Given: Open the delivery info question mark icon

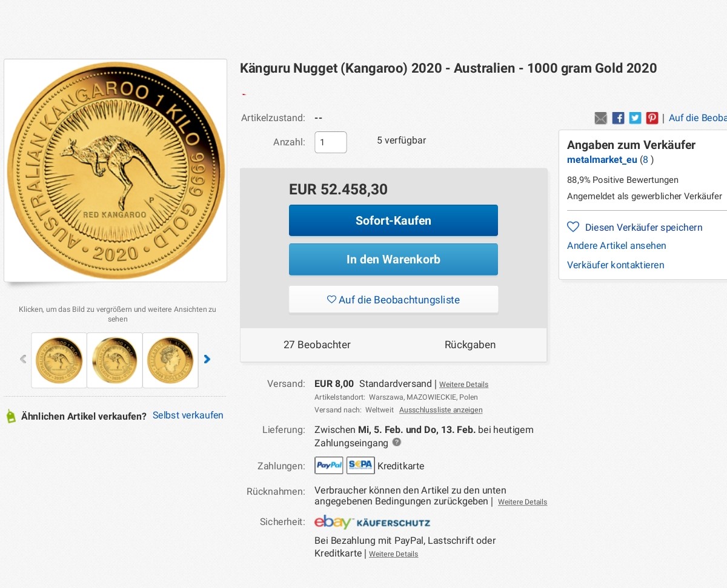Looking at the screenshot, I should (397, 443).
